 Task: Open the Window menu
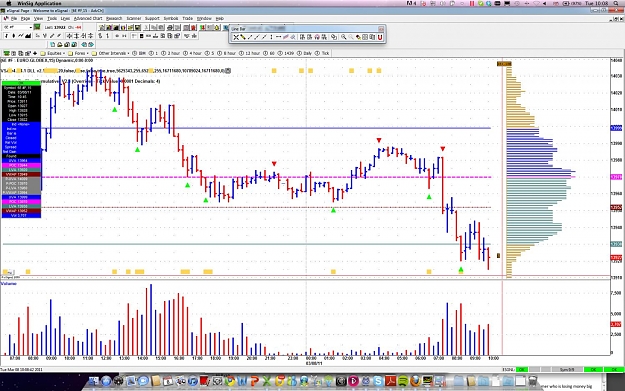pos(204,19)
